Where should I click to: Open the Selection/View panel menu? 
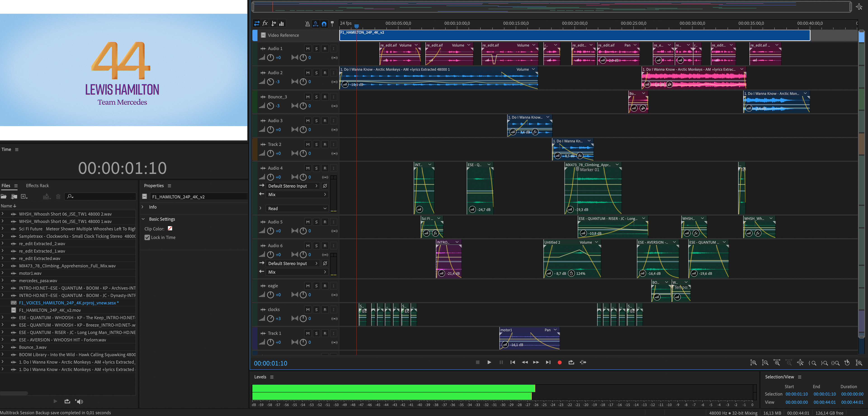800,377
